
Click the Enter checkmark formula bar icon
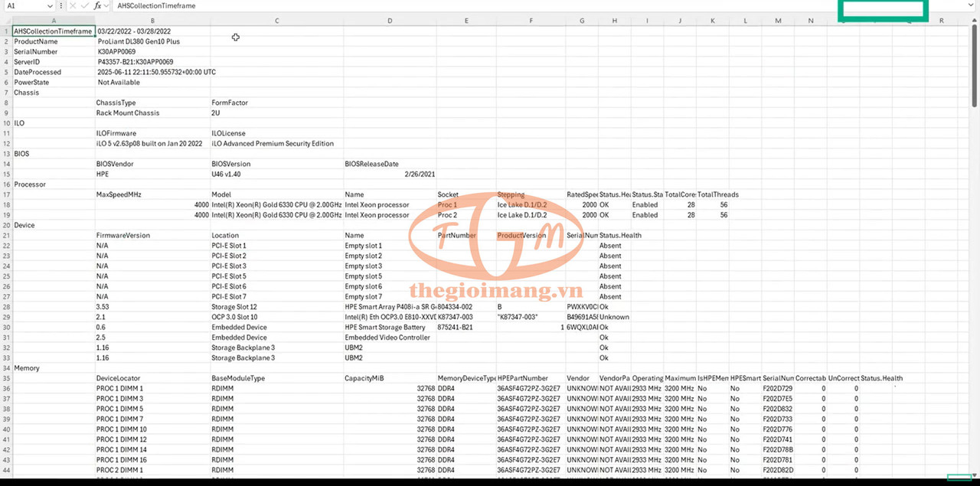click(x=84, y=5)
